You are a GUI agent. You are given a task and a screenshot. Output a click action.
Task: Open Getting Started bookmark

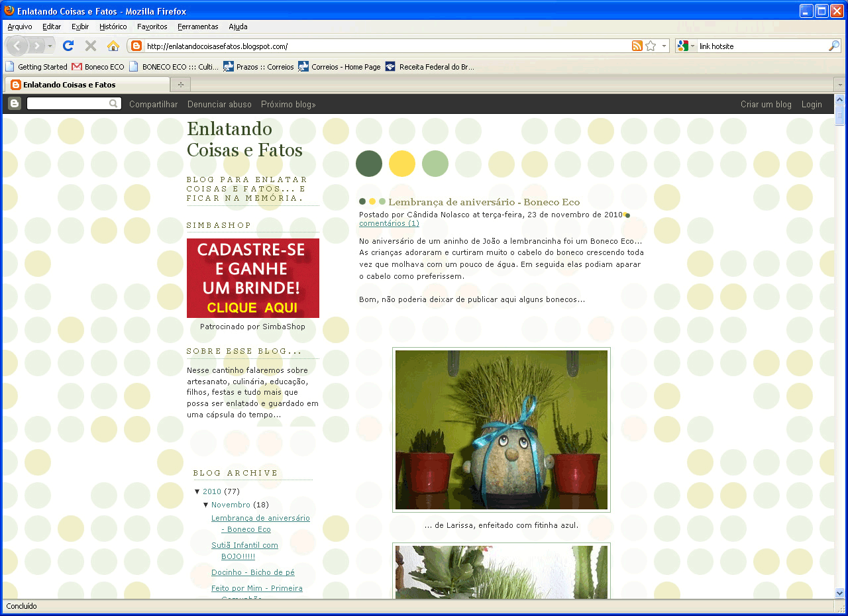[x=36, y=67]
